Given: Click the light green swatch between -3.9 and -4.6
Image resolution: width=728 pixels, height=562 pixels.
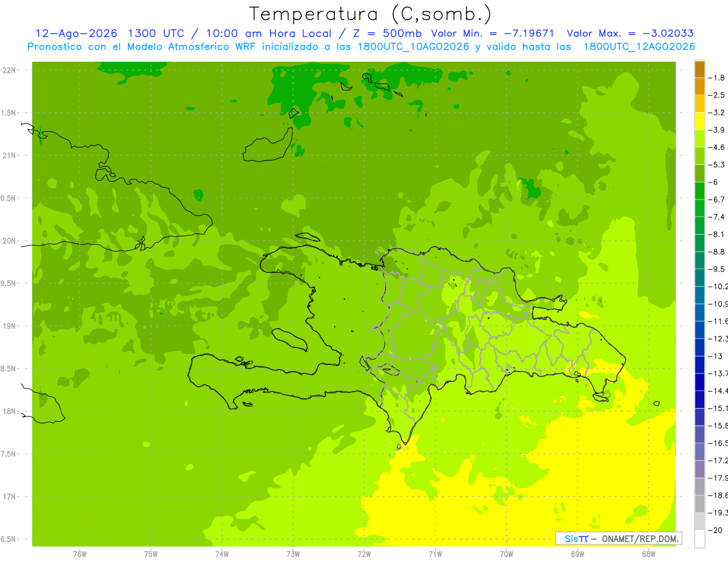Looking at the screenshot, I should [x=699, y=139].
